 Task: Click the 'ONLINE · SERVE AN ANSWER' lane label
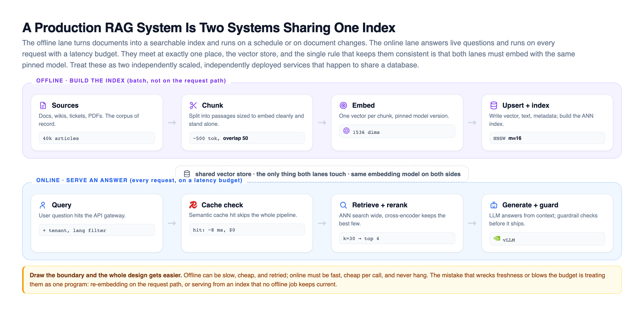pos(139,180)
